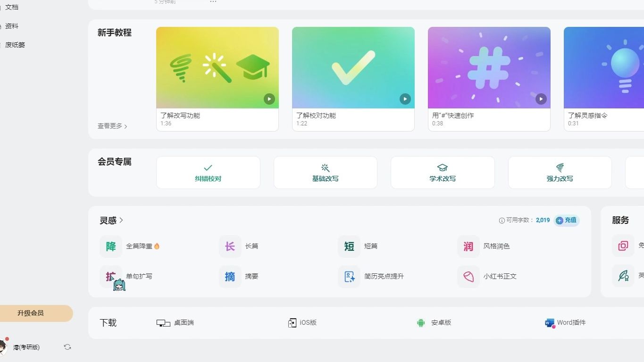The width and height of the screenshot is (644, 362).
Task: Play the 了解校对功能 tutorial video
Action: (405, 99)
